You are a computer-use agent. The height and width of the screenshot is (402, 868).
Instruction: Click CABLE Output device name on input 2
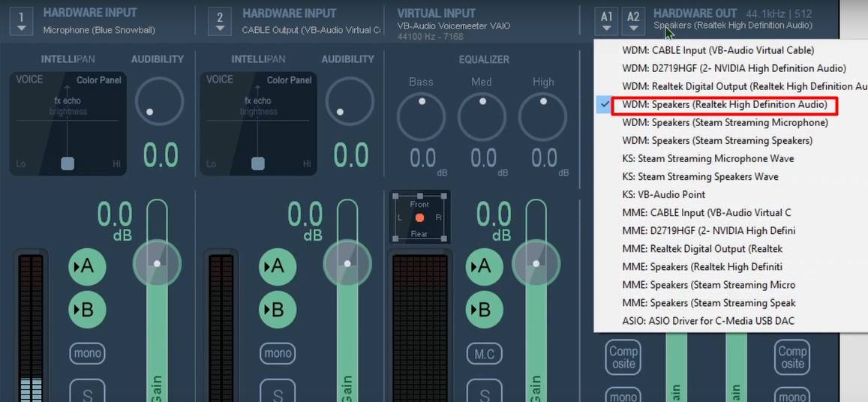click(x=311, y=30)
